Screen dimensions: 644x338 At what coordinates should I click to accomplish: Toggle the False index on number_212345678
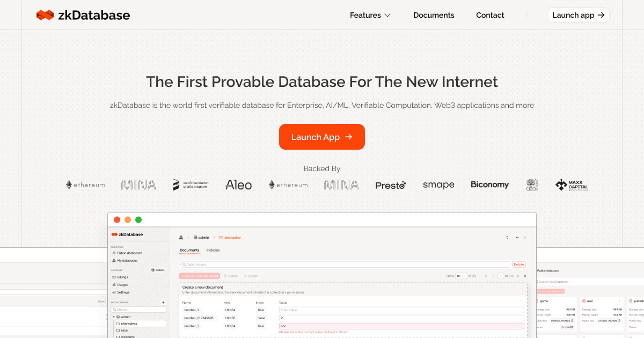(x=261, y=318)
